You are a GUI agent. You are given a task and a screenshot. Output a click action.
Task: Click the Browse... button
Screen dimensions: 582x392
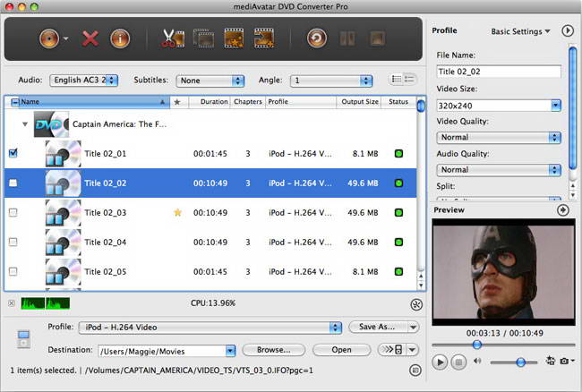(268, 350)
